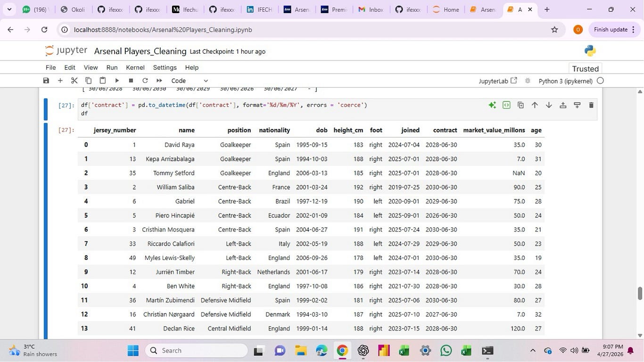Insert a cell below via cell toolbar icon
Screen dimensions: 644x362
[x=577, y=105]
